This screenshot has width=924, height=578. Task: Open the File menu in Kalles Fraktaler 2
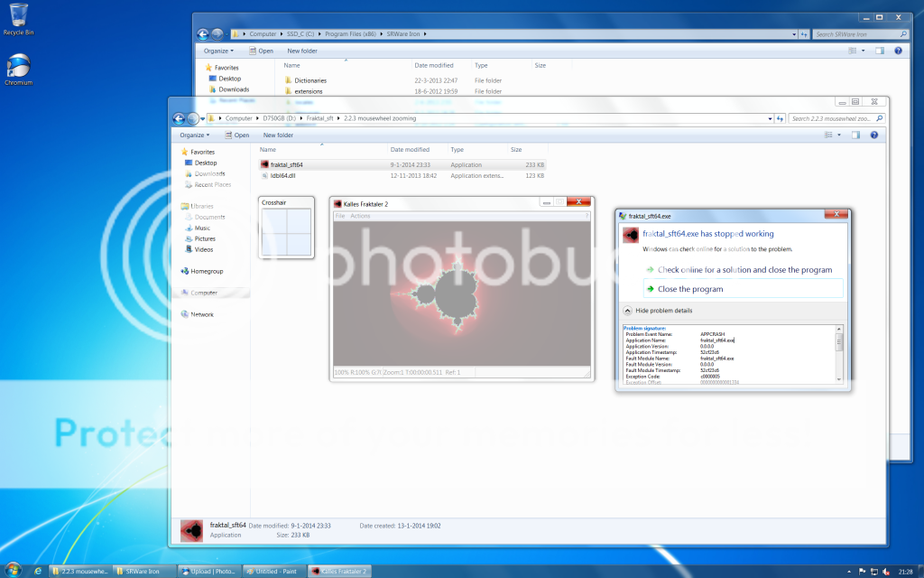click(340, 216)
